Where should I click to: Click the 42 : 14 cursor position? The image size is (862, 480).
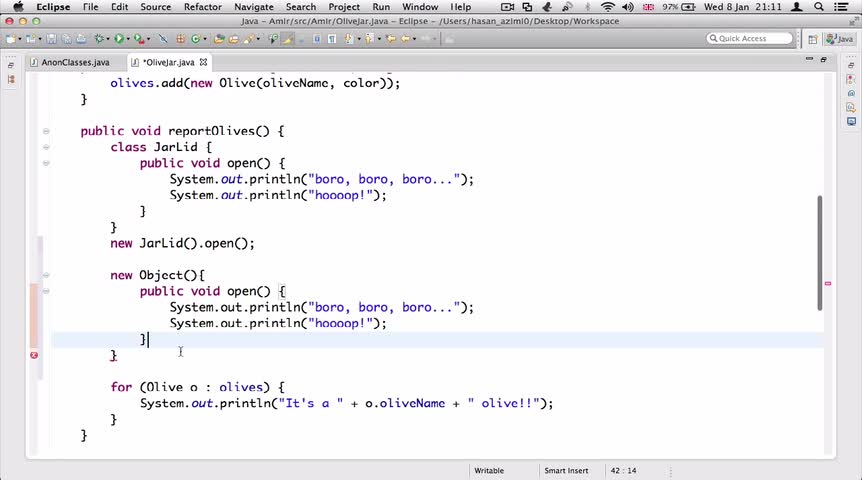623,471
